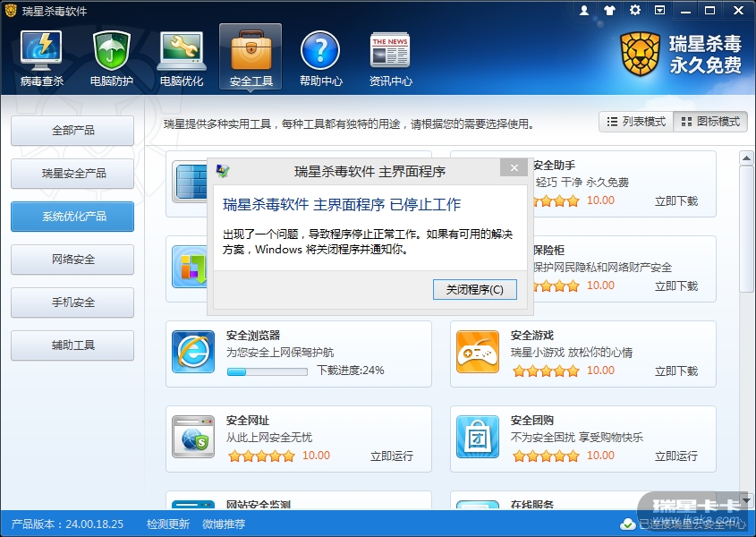This screenshot has width=756, height=537.
Task: Click the 安全游戏 title text
Action: click(532, 336)
